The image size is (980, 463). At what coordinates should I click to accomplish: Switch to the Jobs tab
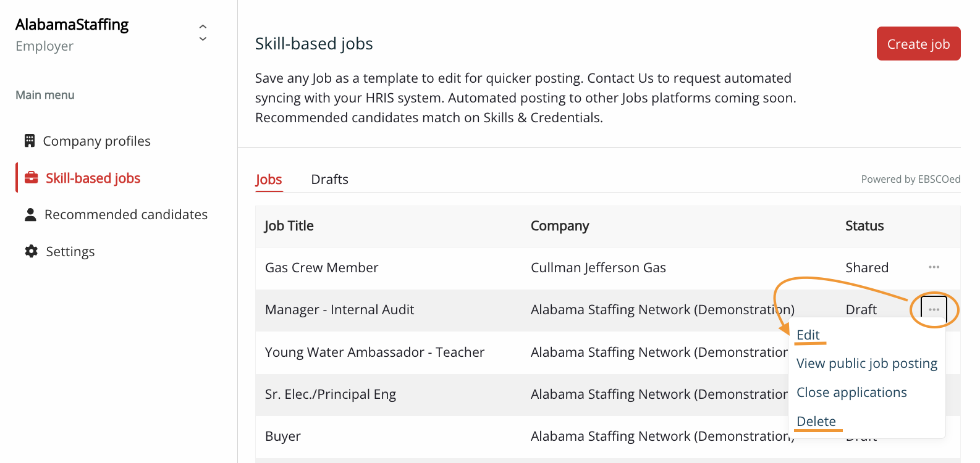(x=269, y=180)
